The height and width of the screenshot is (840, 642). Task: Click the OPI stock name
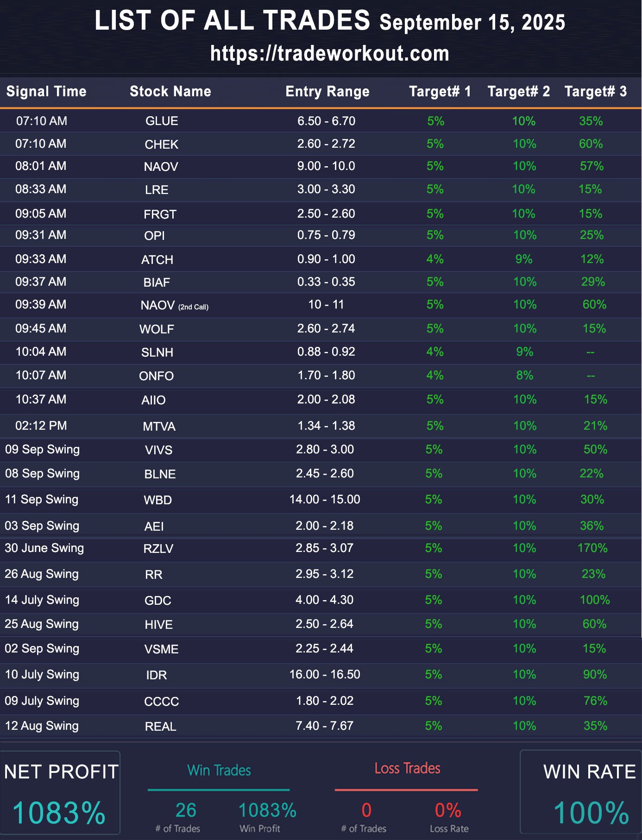pyautogui.click(x=154, y=236)
